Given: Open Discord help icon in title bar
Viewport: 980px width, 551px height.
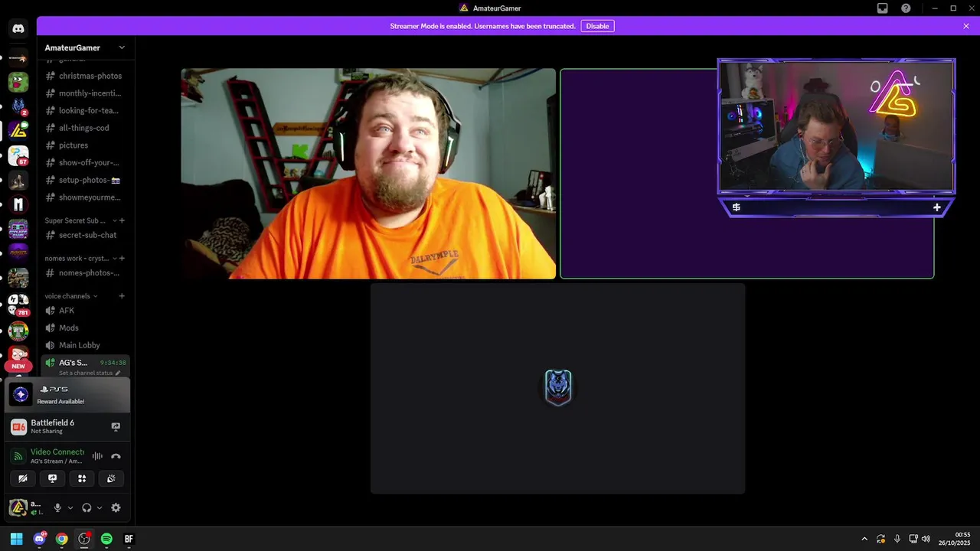Looking at the screenshot, I should click(906, 8).
